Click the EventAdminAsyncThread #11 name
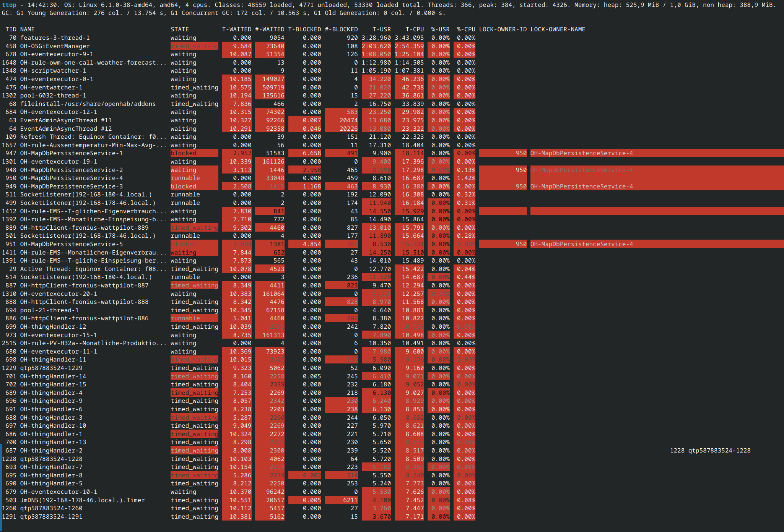 pos(66,120)
